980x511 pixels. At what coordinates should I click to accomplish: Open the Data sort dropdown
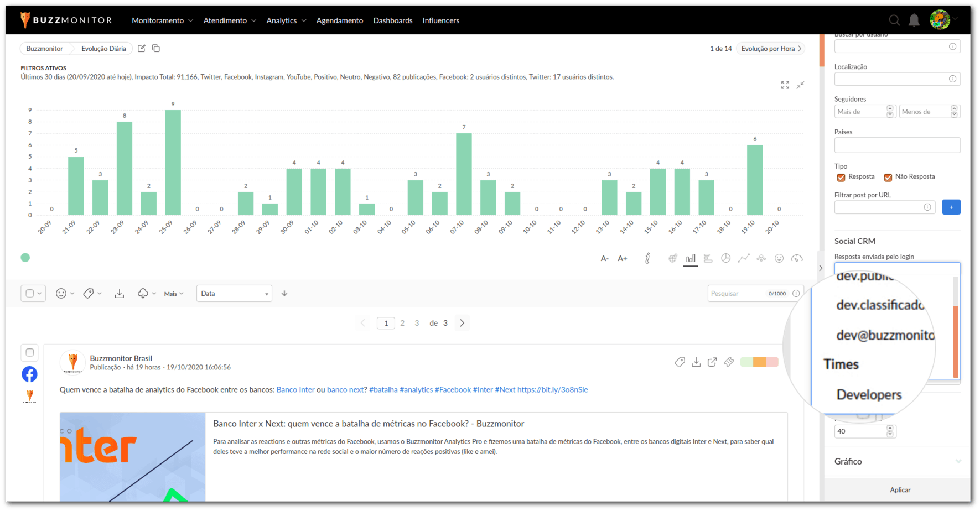coord(234,294)
